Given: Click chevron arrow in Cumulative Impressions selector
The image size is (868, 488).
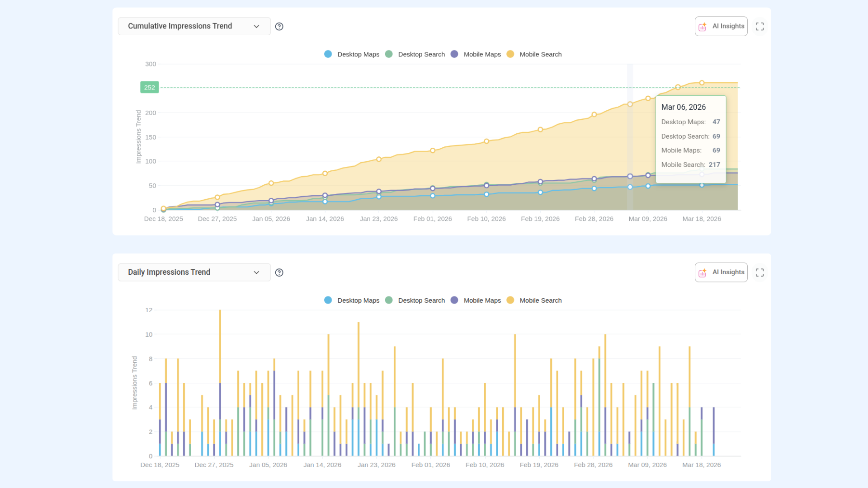Looking at the screenshot, I should click(x=256, y=26).
